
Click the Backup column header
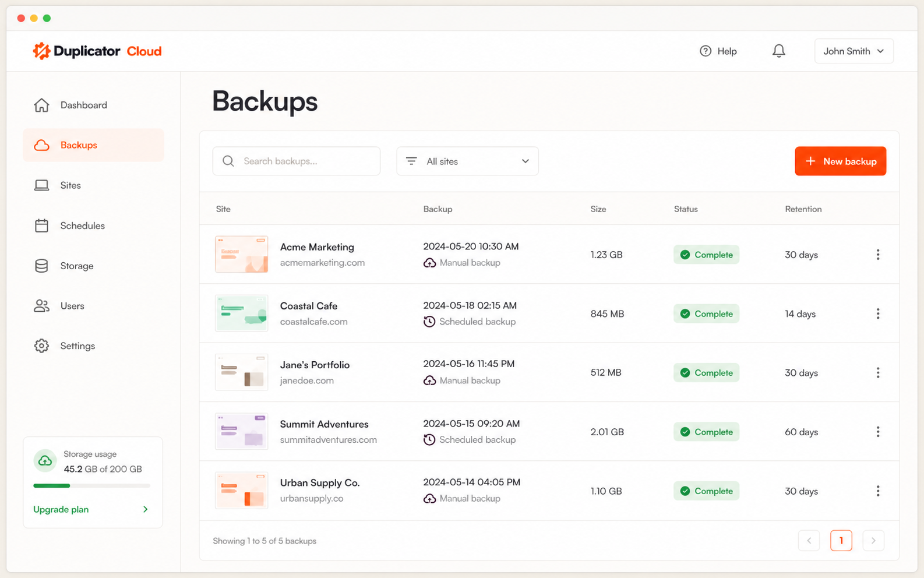(438, 209)
